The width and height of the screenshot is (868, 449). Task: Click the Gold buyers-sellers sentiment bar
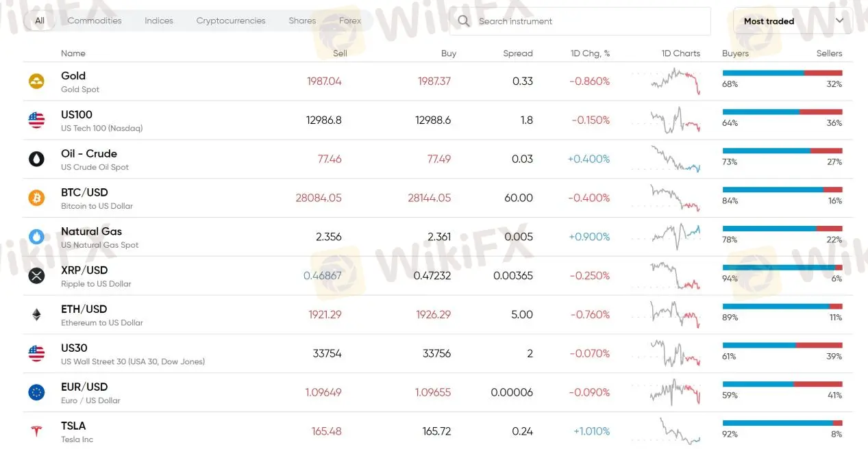[x=781, y=72]
